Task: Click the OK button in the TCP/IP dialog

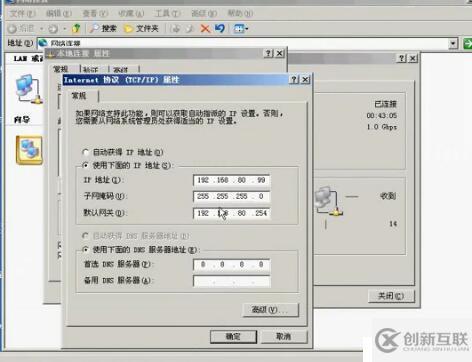Action: tap(233, 337)
